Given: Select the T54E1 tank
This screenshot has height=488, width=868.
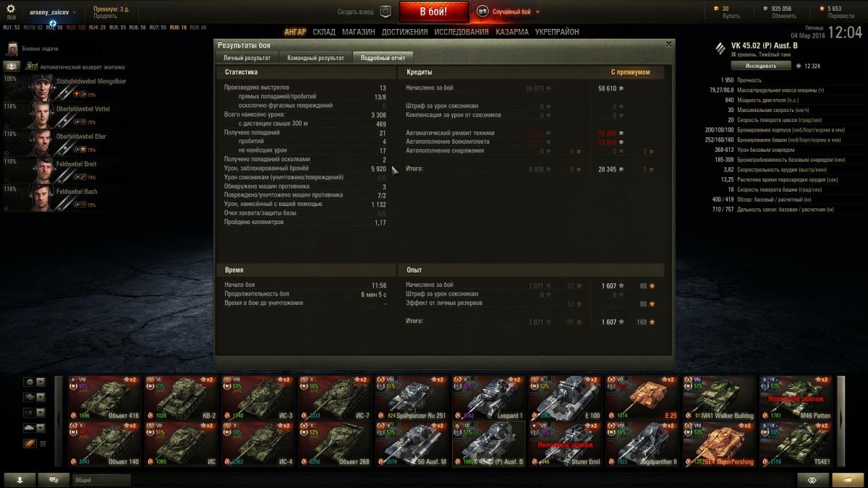Looking at the screenshot, I should coord(794,444).
